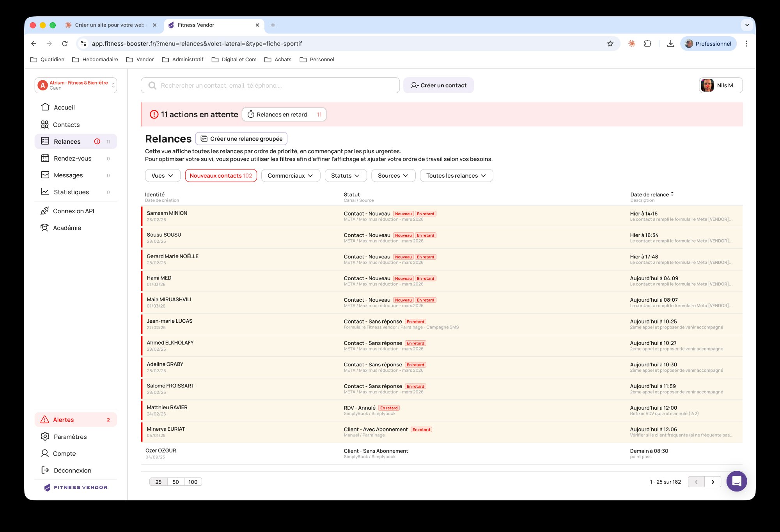Screen dimensions: 780x532
Task: Select the Contacts icon in the sidebar
Action: (45, 124)
